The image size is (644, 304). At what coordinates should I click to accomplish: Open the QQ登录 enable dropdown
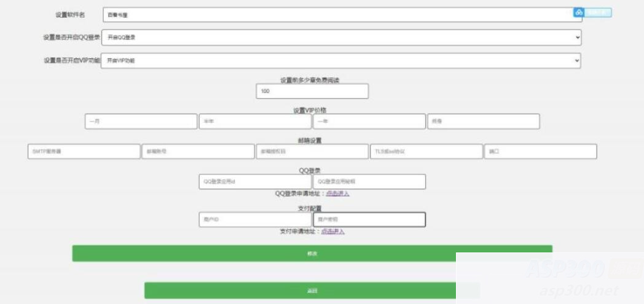point(341,37)
